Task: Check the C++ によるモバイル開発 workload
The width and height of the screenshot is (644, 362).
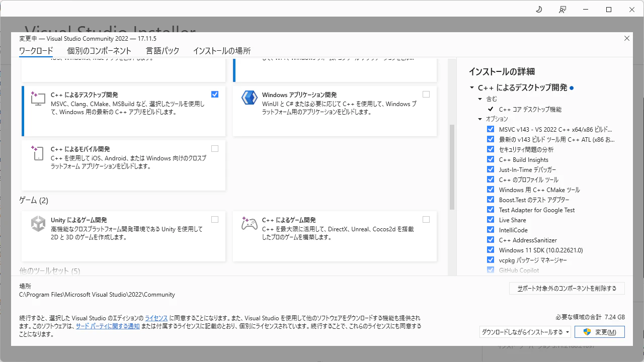Action: (x=215, y=148)
